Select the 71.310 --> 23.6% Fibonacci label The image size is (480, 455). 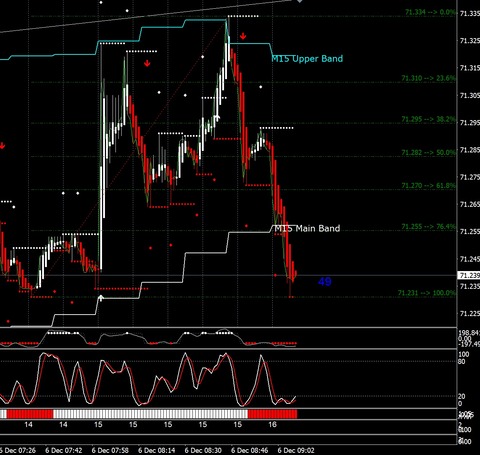pos(428,78)
